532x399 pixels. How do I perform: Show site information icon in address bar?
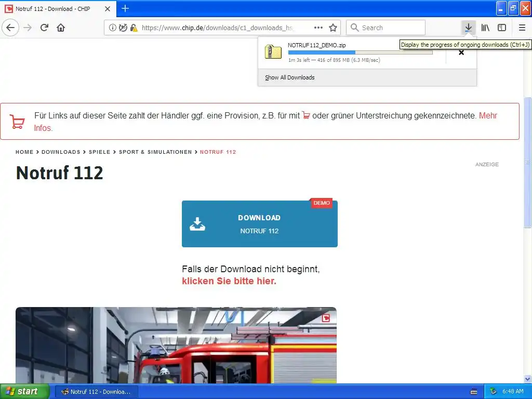pos(112,28)
